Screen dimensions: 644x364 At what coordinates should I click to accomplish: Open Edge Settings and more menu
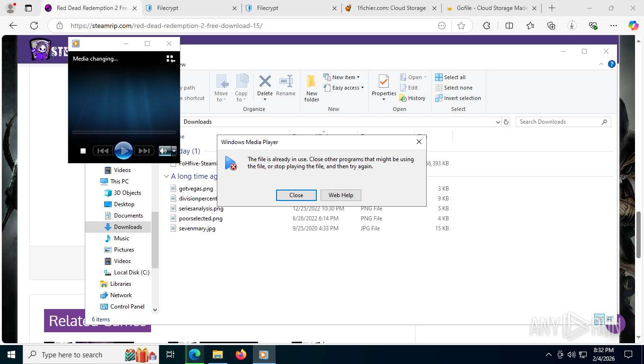click(614, 26)
